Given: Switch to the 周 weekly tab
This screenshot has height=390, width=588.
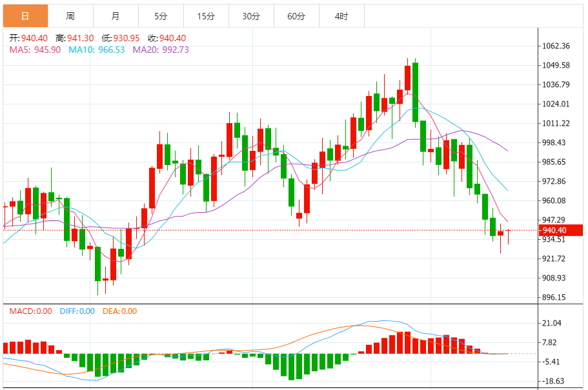Looking at the screenshot, I should pyautogui.click(x=70, y=16).
